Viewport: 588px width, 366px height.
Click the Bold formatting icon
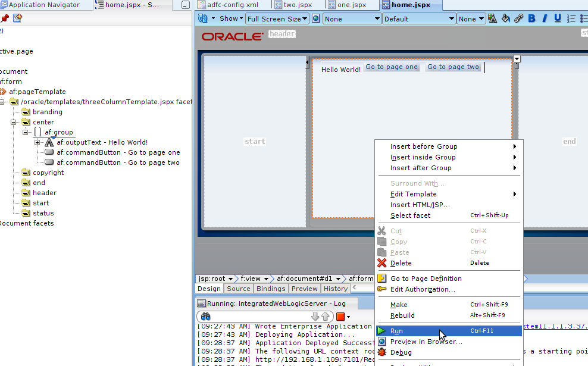click(x=532, y=18)
